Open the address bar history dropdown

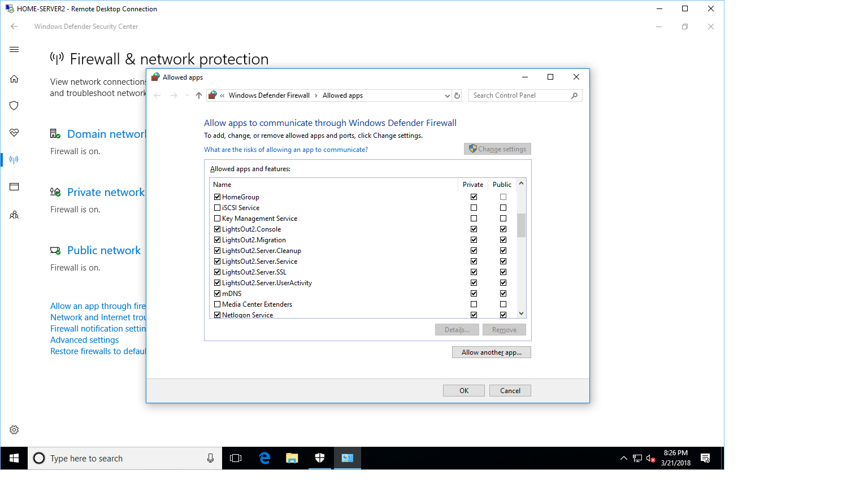tap(448, 96)
